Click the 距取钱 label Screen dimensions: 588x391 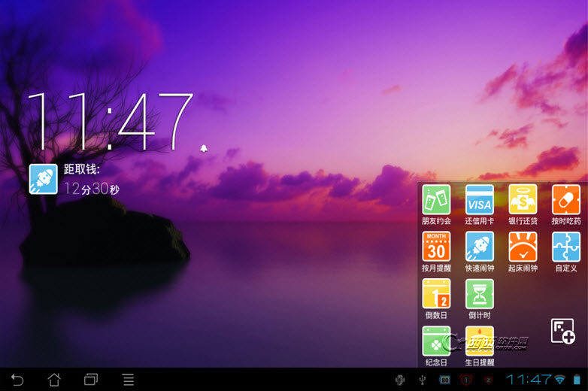[81, 169]
